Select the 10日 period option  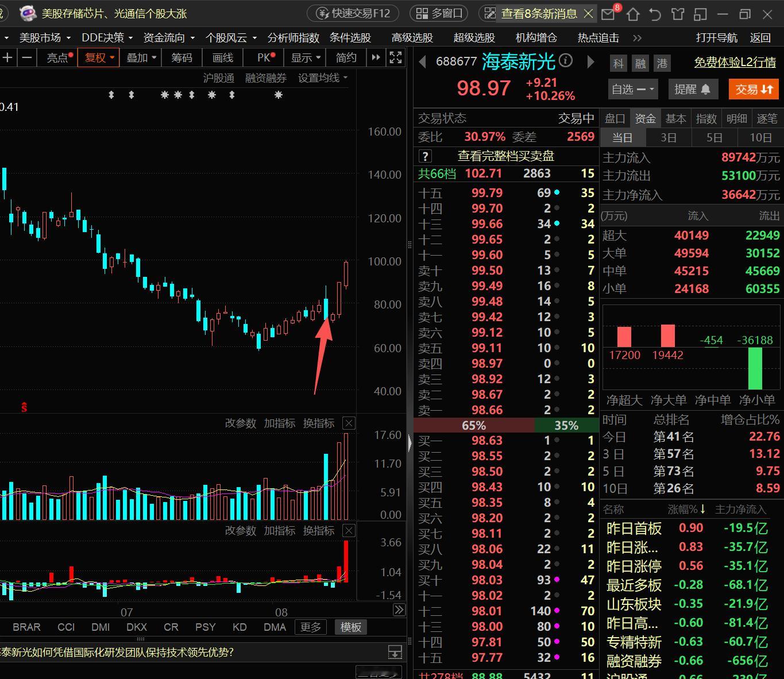[760, 138]
